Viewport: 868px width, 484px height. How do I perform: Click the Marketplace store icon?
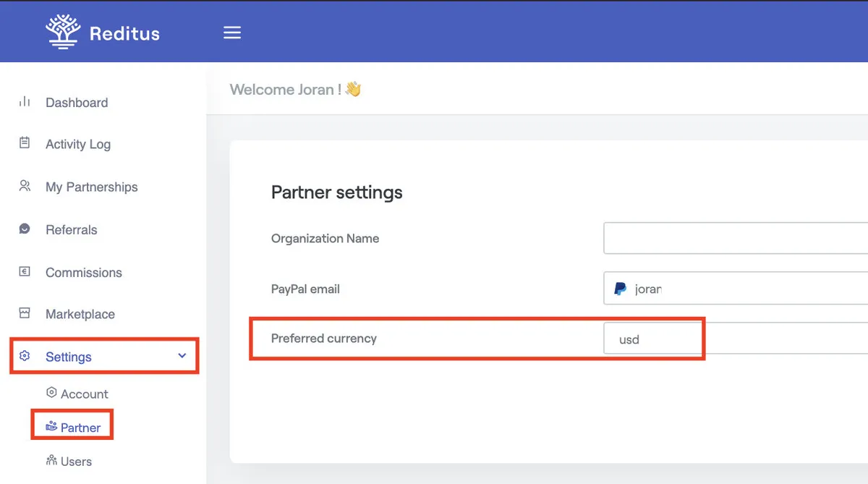pyautogui.click(x=25, y=313)
